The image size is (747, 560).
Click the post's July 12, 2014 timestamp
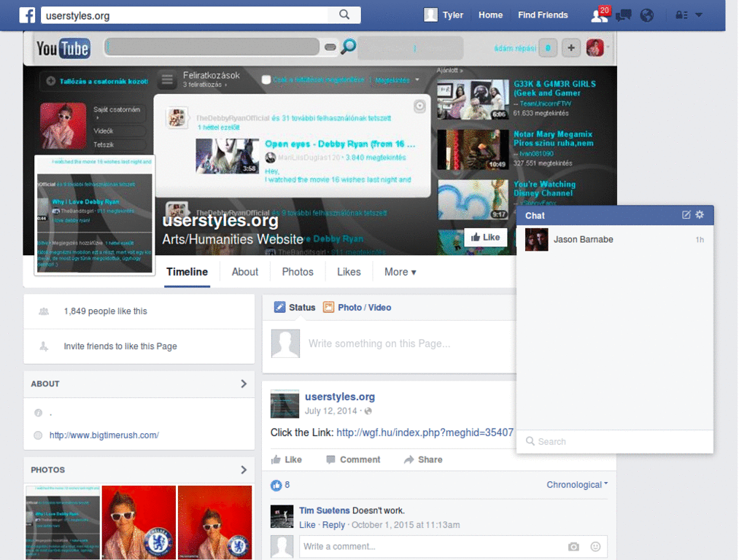(330, 411)
